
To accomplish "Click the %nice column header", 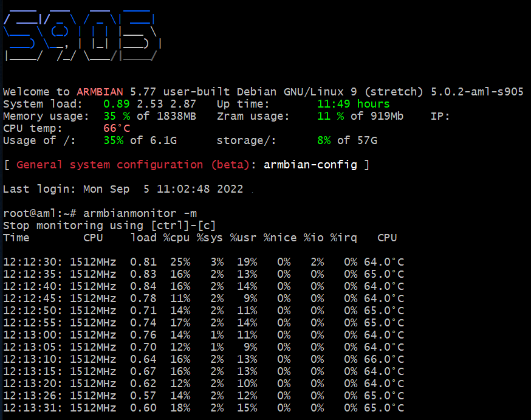I will (x=280, y=238).
